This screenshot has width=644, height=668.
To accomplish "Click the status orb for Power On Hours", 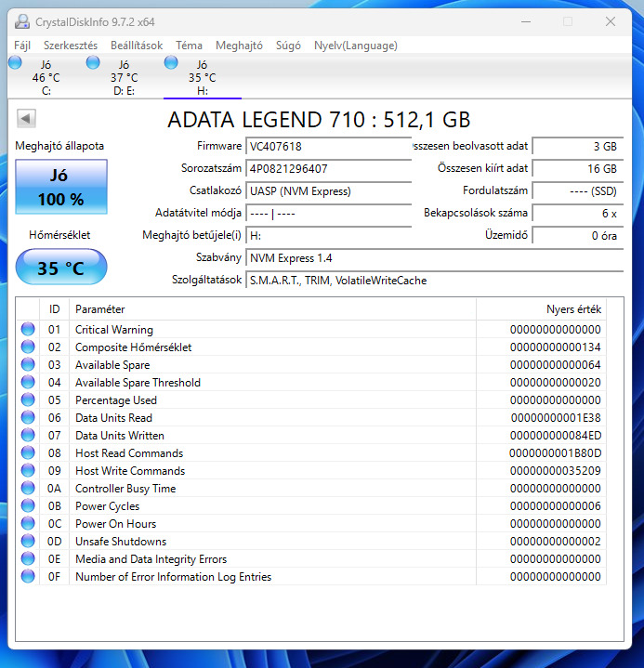I will pos(28,524).
